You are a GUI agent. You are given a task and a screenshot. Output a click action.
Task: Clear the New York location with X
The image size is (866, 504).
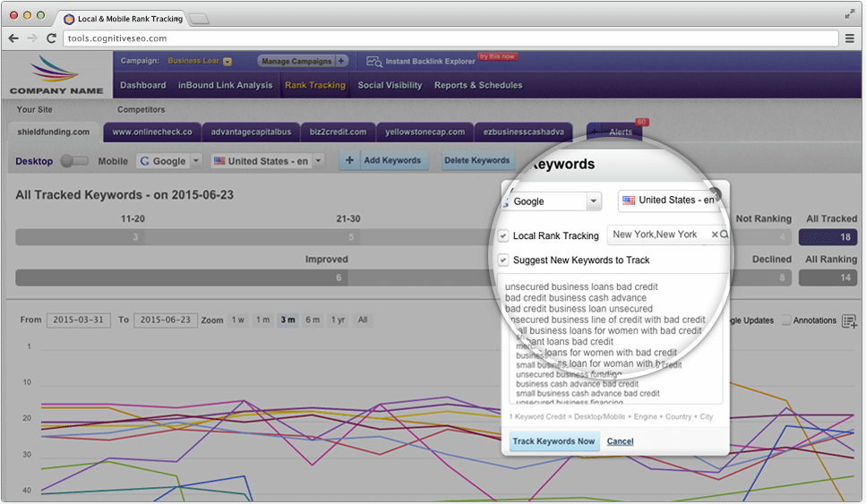coord(714,234)
